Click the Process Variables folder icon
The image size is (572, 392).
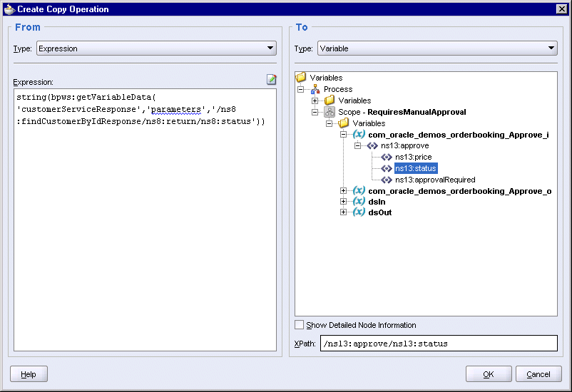click(329, 100)
